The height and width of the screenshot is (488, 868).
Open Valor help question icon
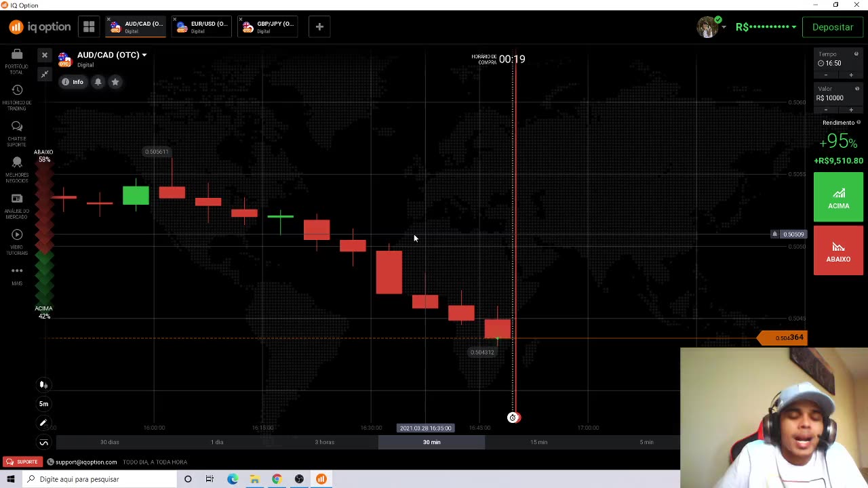pos(856,89)
